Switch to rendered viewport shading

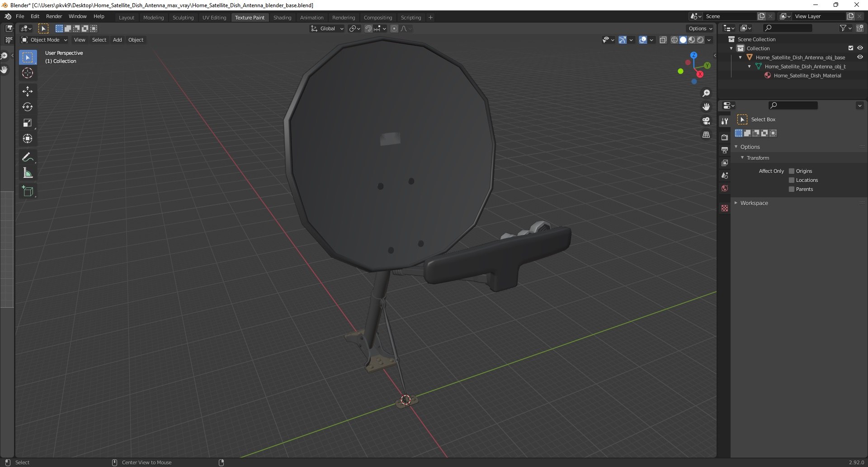(x=700, y=40)
